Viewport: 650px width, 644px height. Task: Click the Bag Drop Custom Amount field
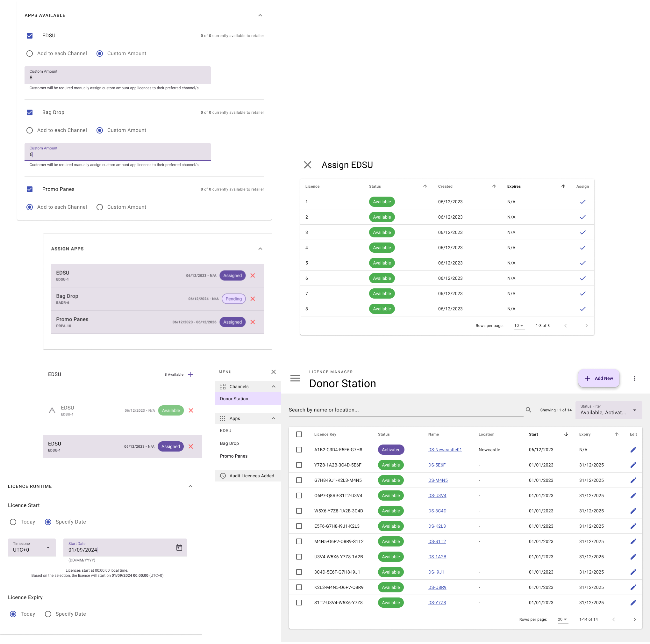(118, 152)
